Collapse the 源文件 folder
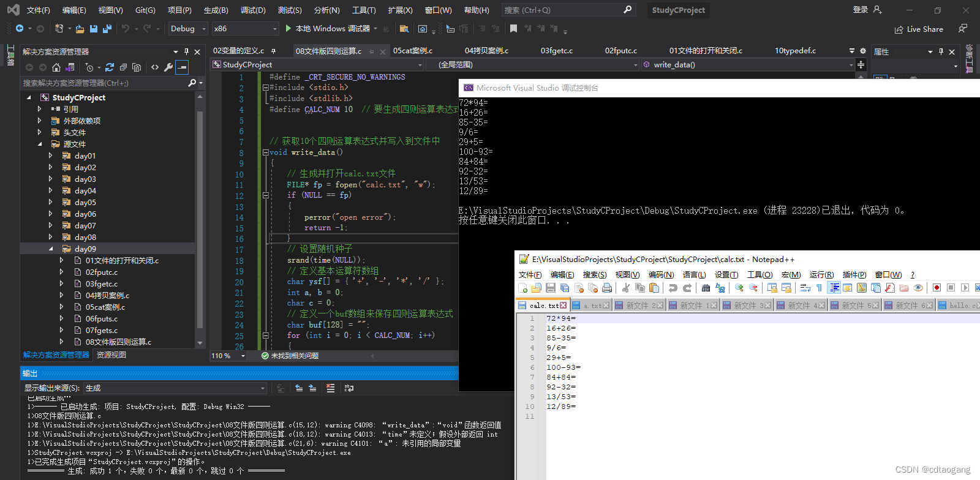Image resolution: width=980 pixels, height=480 pixels. [x=39, y=144]
